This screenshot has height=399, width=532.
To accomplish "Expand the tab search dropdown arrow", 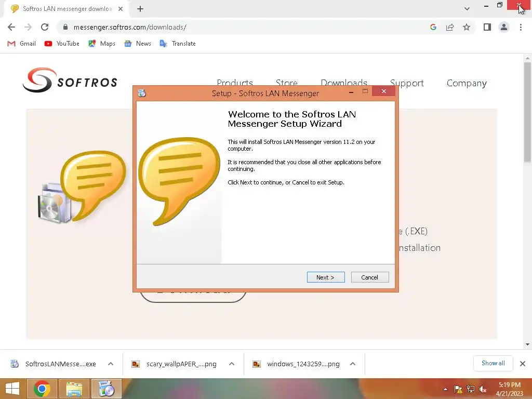I will pos(467,9).
